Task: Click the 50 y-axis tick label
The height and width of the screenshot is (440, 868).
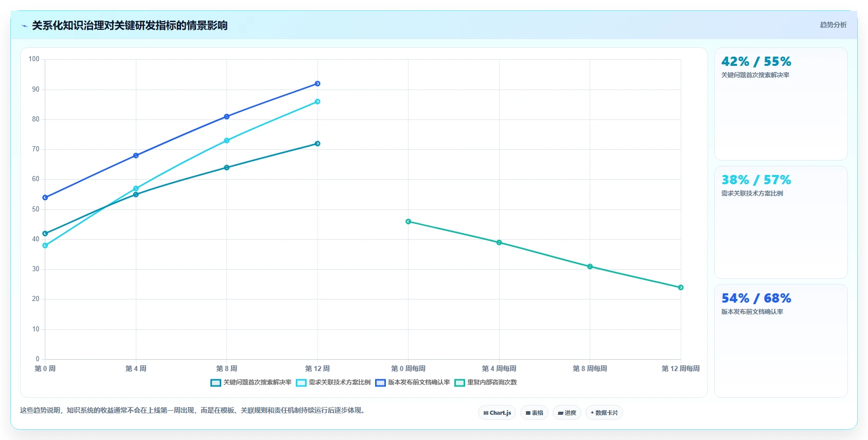Action: click(36, 209)
